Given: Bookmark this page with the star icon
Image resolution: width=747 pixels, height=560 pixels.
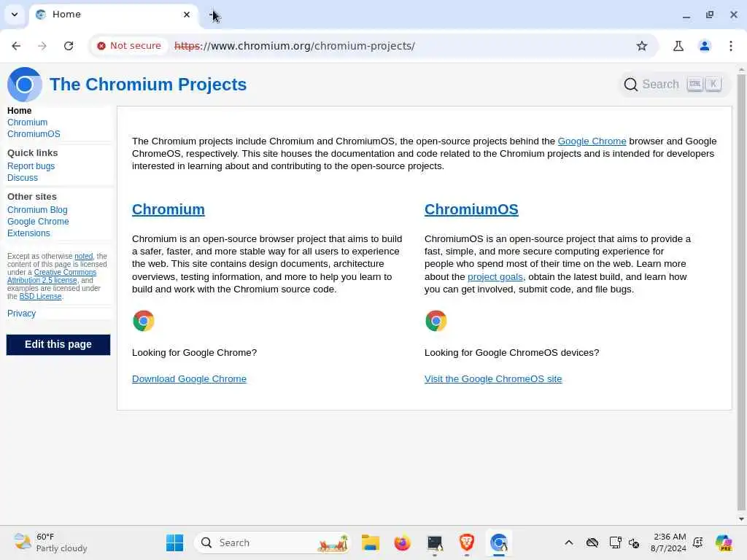Looking at the screenshot, I should [642, 46].
